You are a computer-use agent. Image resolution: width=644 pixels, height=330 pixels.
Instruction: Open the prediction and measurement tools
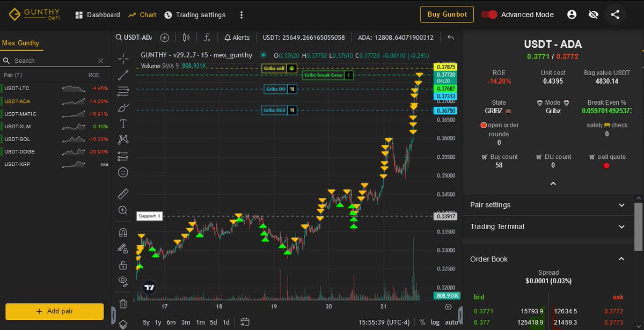point(123,156)
